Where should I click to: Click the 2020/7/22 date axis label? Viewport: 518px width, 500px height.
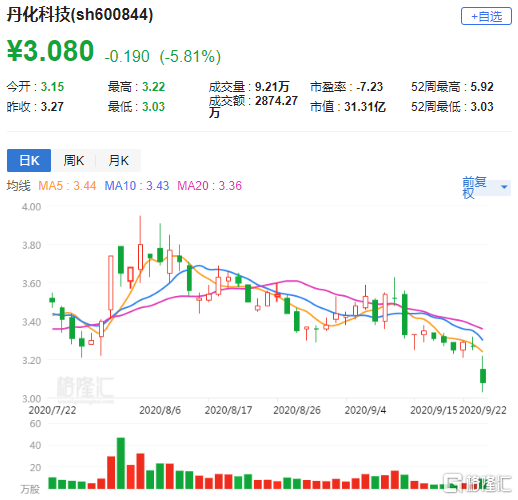tap(52, 410)
